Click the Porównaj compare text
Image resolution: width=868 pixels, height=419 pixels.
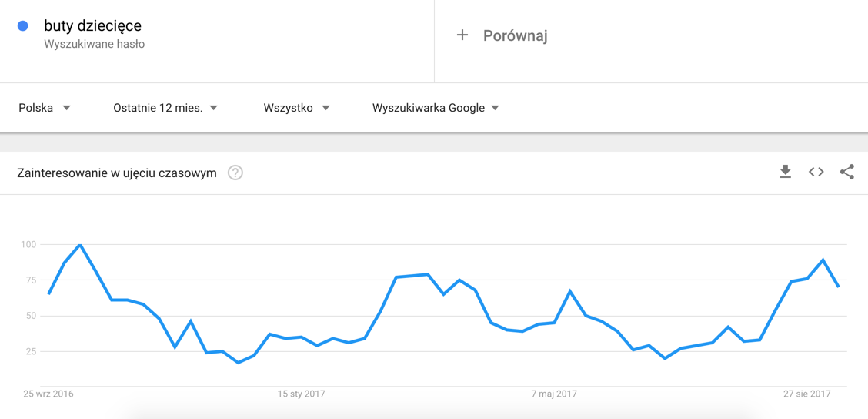515,35
